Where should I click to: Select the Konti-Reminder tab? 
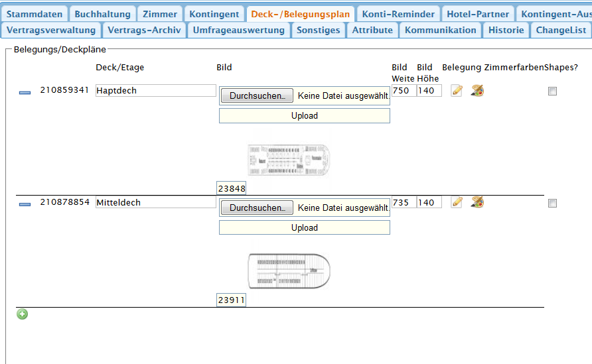pyautogui.click(x=398, y=14)
